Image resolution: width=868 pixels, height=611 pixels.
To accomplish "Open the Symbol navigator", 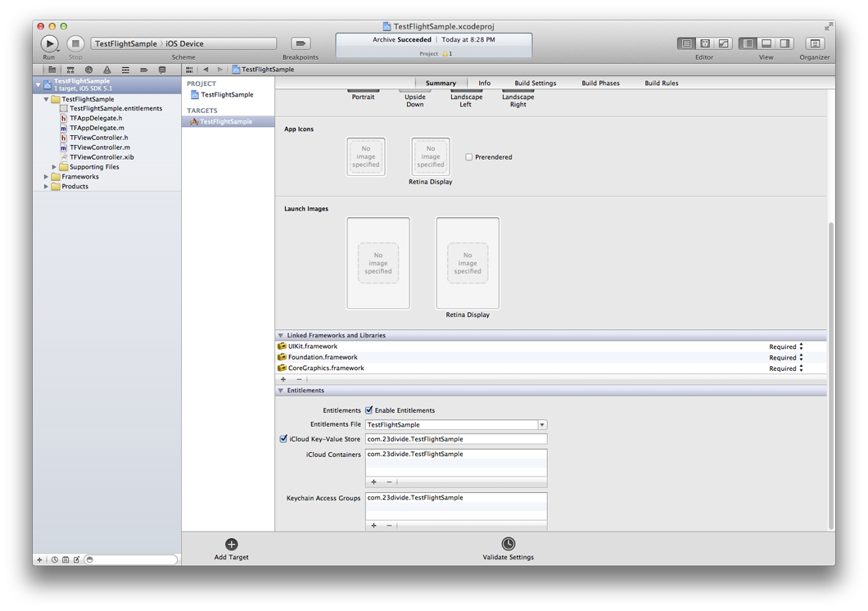I will [70, 70].
